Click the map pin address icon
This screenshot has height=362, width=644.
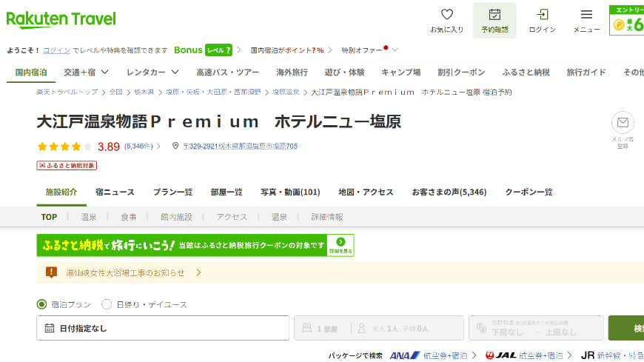175,147
